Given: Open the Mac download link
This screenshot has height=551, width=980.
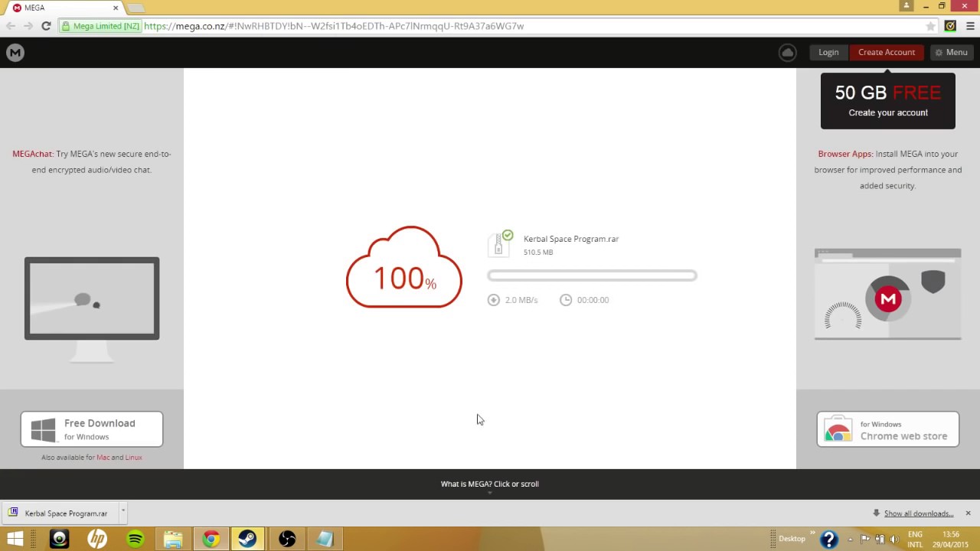Looking at the screenshot, I should click(x=103, y=458).
